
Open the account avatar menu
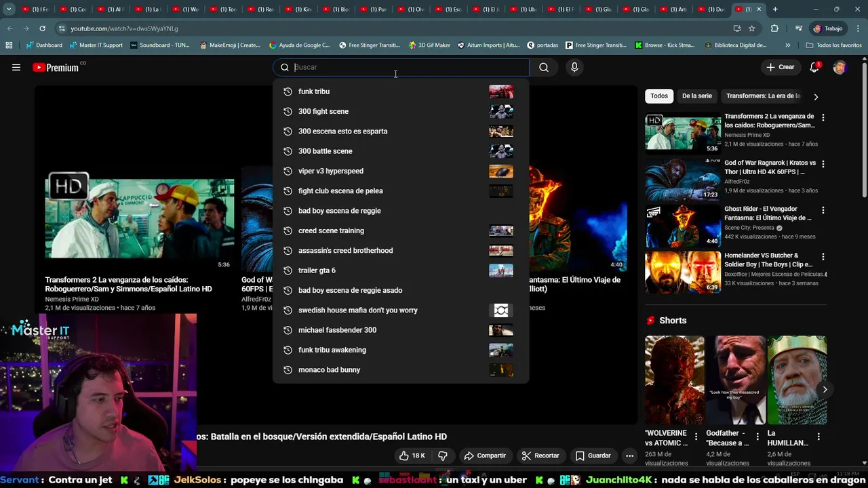tap(840, 67)
